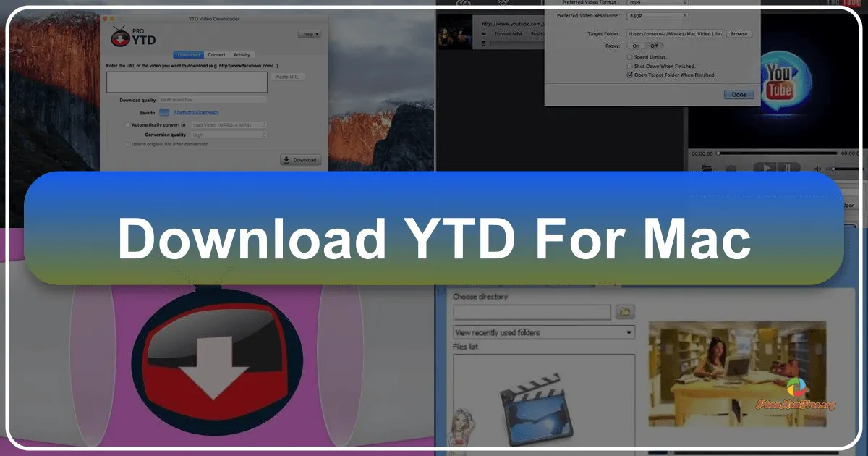The height and width of the screenshot is (456, 868).
Task: Open the Activity tab
Action: click(x=242, y=55)
